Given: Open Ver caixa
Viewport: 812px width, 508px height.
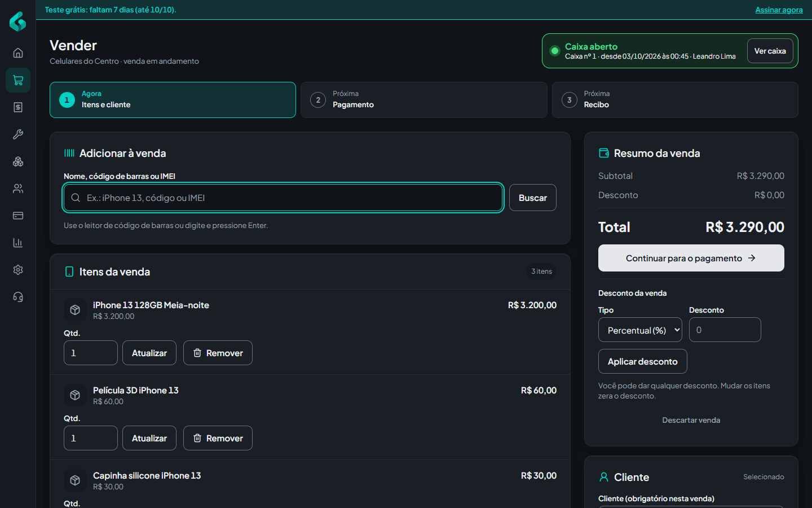Looking at the screenshot, I should [x=770, y=51].
